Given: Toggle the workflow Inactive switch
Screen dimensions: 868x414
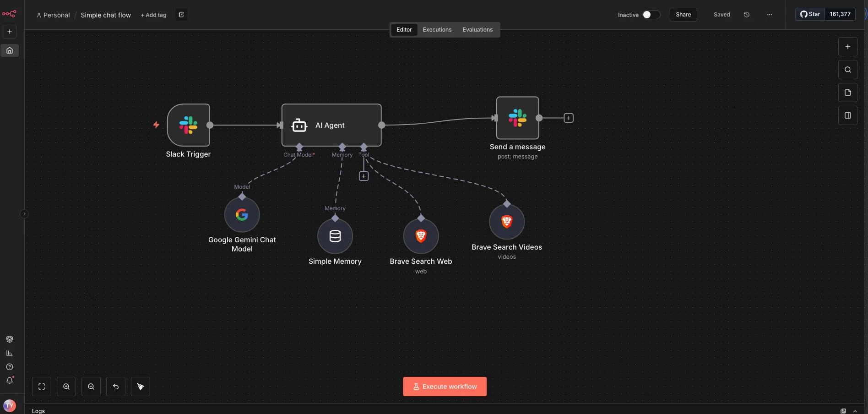Looking at the screenshot, I should point(651,15).
